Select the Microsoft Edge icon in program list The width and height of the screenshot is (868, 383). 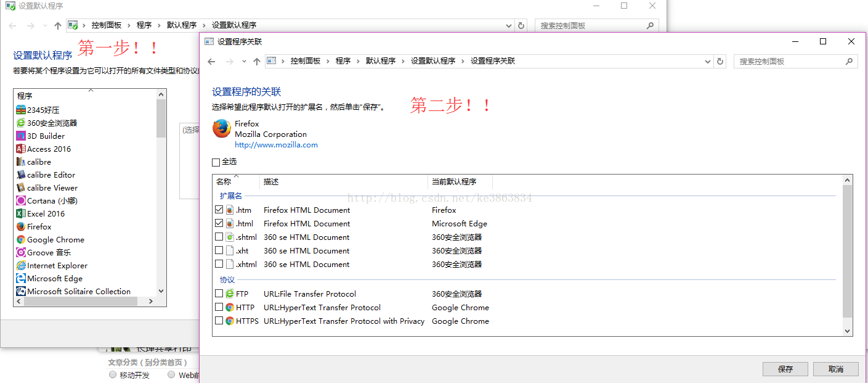pos(21,278)
